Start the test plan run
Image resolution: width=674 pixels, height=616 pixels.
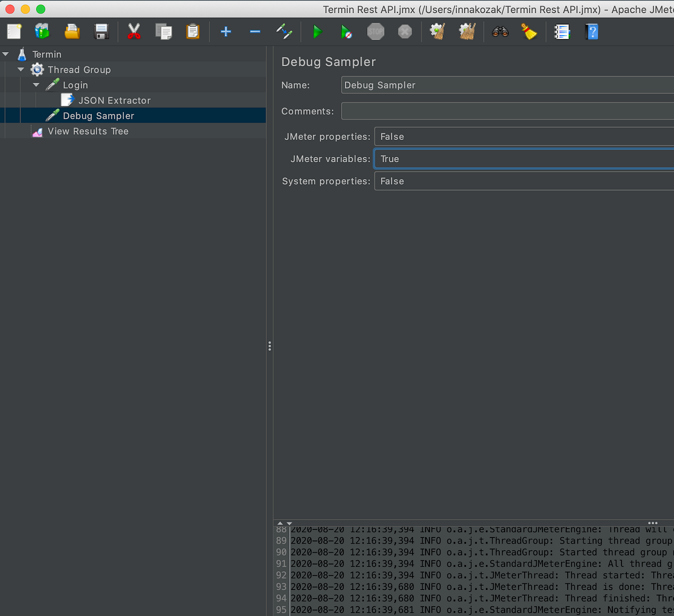click(x=318, y=31)
